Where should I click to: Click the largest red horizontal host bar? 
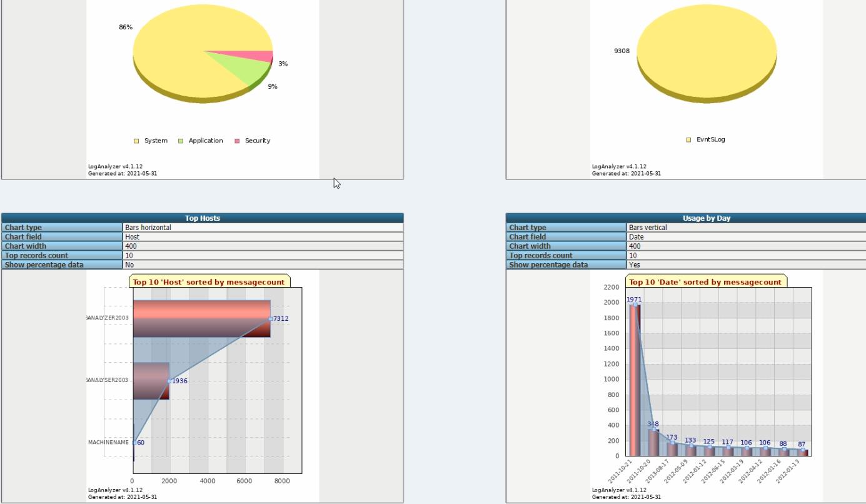201,318
